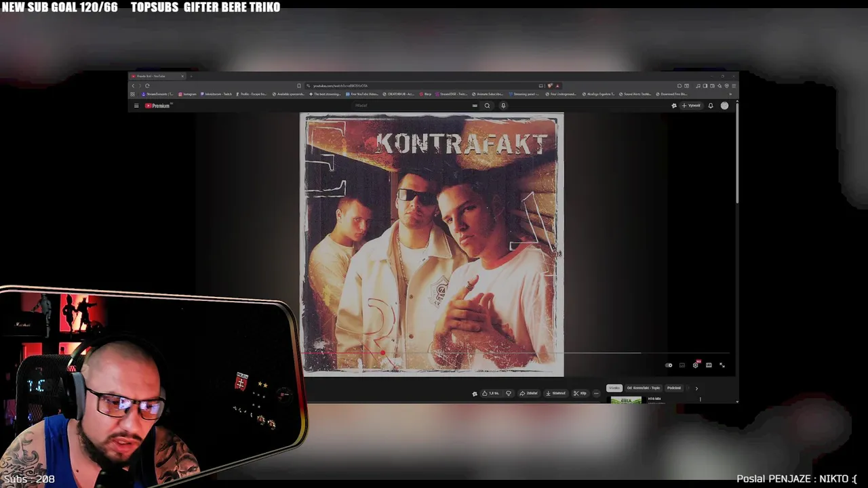Toggle subtitles in the video player
Viewport: 868px width, 488px height.
click(x=682, y=365)
